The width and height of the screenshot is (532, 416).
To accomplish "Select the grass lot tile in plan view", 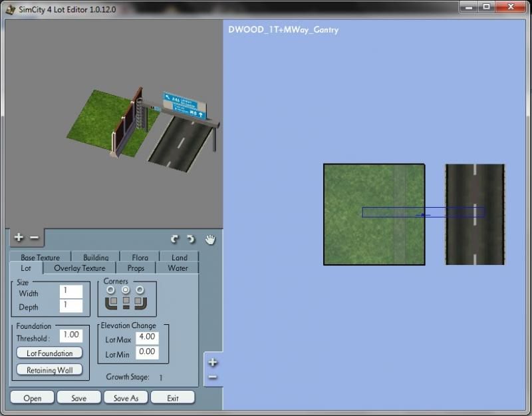I will point(374,214).
